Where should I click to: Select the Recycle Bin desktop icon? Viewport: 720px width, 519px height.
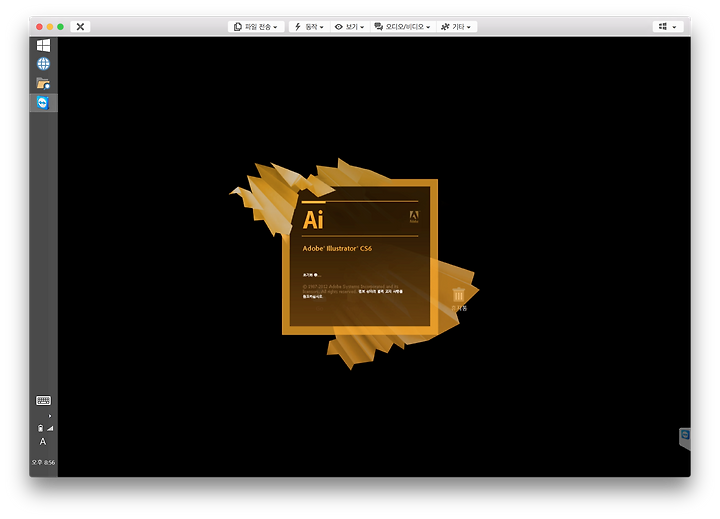(x=459, y=299)
